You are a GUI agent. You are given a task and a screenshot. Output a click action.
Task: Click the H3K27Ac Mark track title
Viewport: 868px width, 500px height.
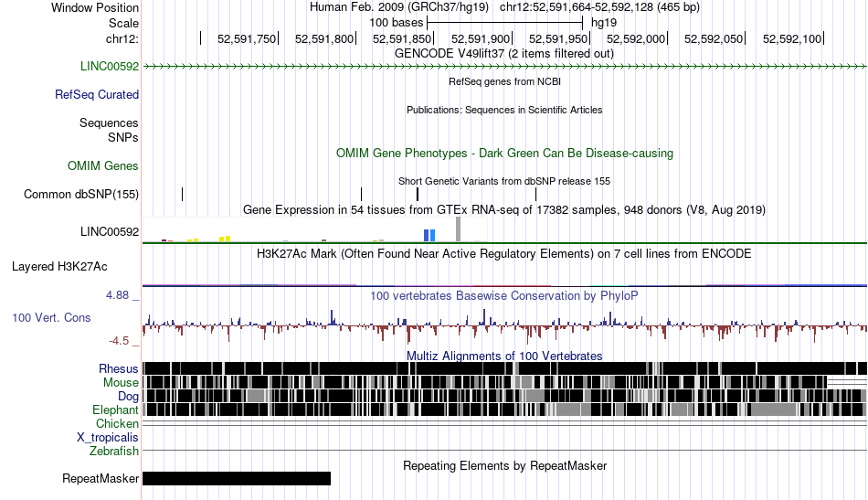pyautogui.click(x=504, y=254)
